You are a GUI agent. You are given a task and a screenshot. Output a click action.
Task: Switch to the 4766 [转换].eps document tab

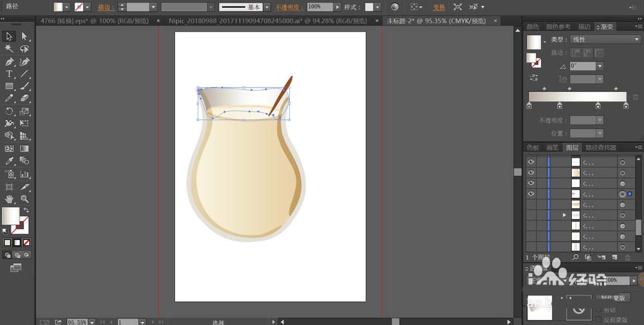point(95,21)
